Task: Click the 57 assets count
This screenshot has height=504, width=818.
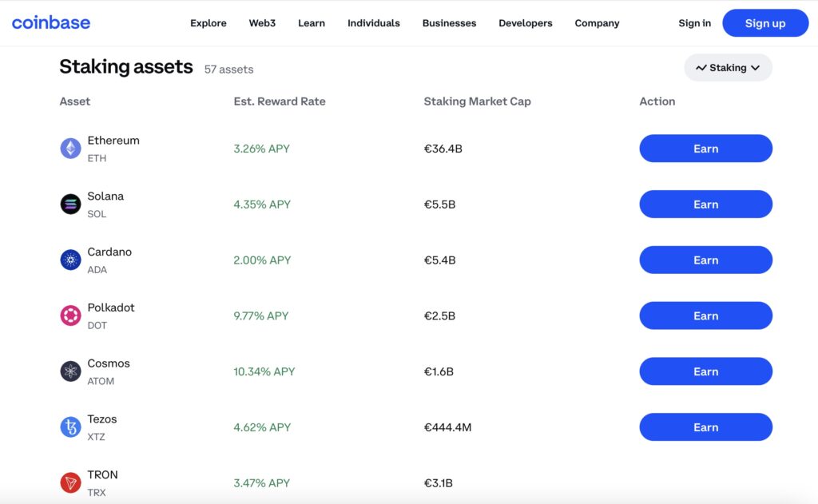Action: point(228,69)
